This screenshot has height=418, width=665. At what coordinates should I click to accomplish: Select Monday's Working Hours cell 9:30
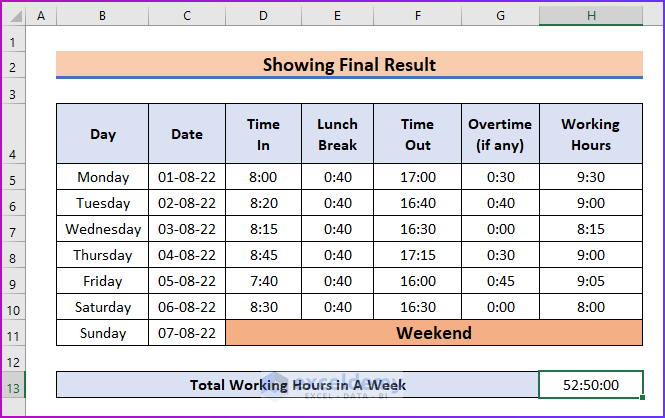pyautogui.click(x=591, y=178)
